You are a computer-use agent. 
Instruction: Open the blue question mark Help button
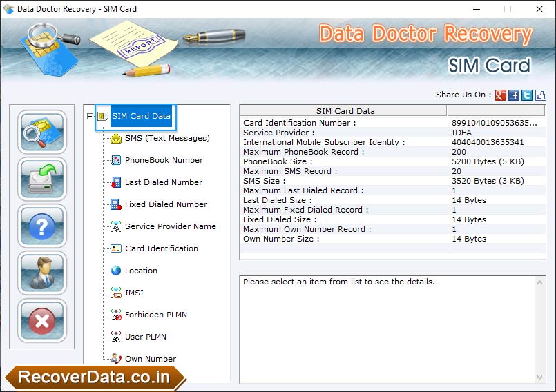tap(42, 226)
